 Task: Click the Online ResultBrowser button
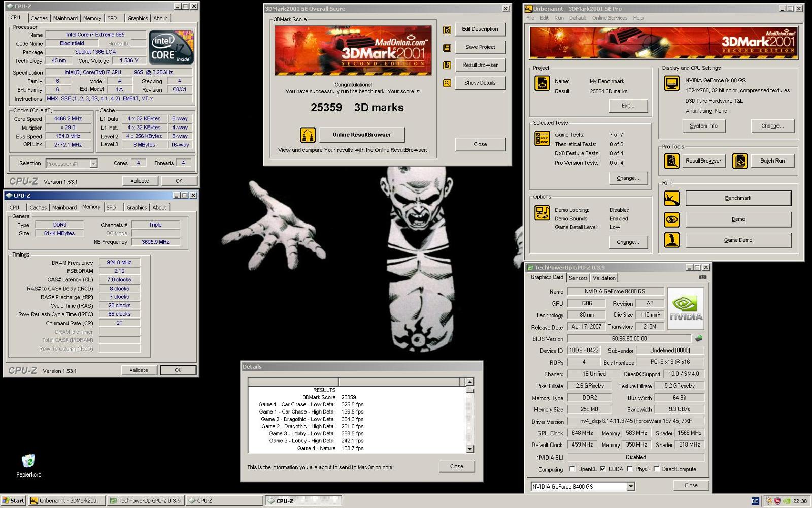pos(362,135)
